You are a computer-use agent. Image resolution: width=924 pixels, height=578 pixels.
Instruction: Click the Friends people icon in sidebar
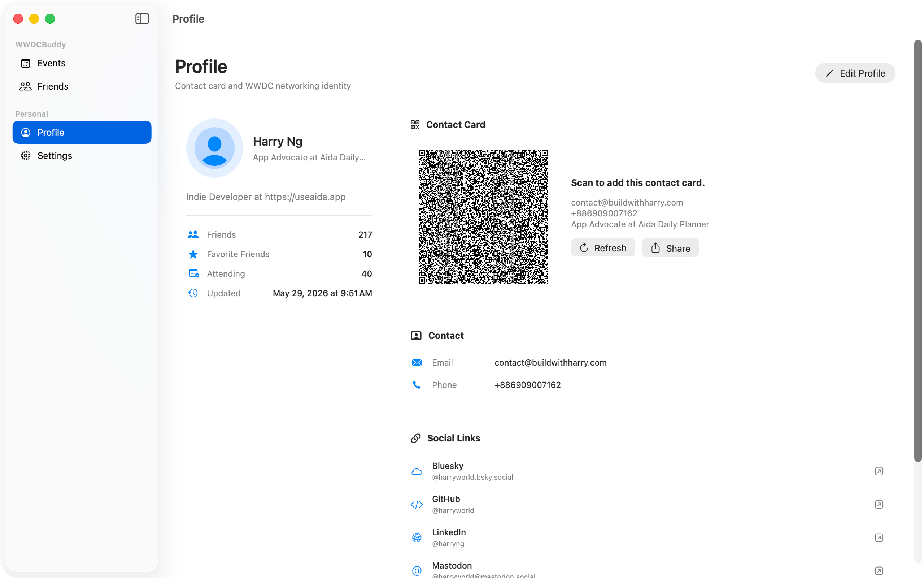coord(26,86)
